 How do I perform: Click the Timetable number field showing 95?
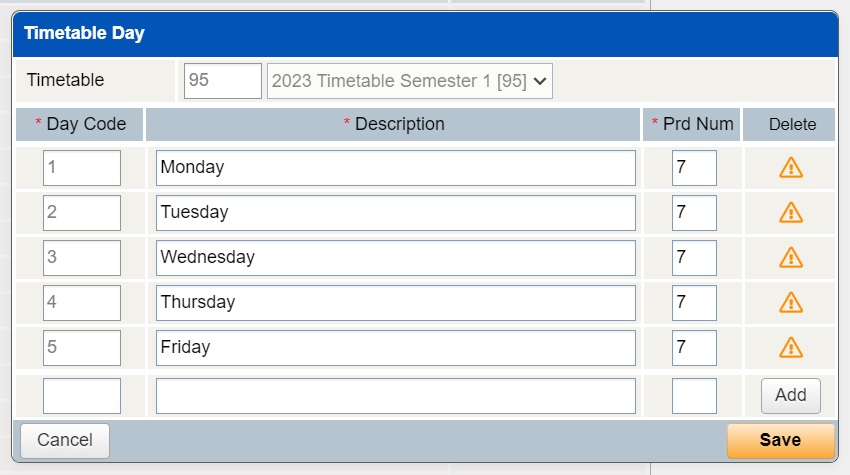223,81
